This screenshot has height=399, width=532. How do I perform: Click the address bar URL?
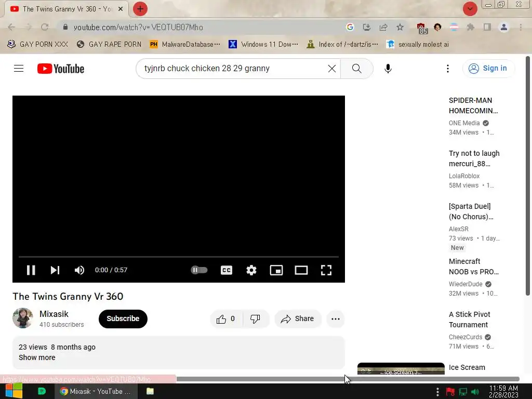[x=138, y=28]
